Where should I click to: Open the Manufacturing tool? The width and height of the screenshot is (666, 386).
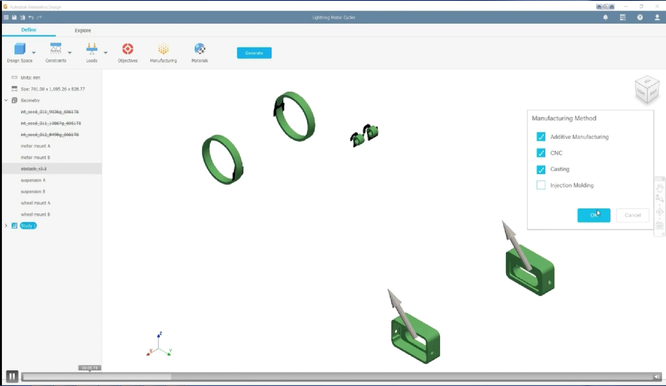click(x=163, y=52)
